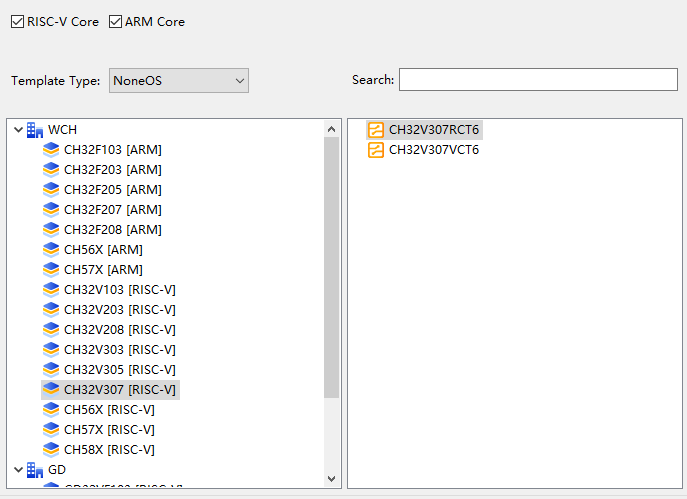Choose CH32V203 [RISC-V] series
The width and height of the screenshot is (687, 499).
click(120, 310)
